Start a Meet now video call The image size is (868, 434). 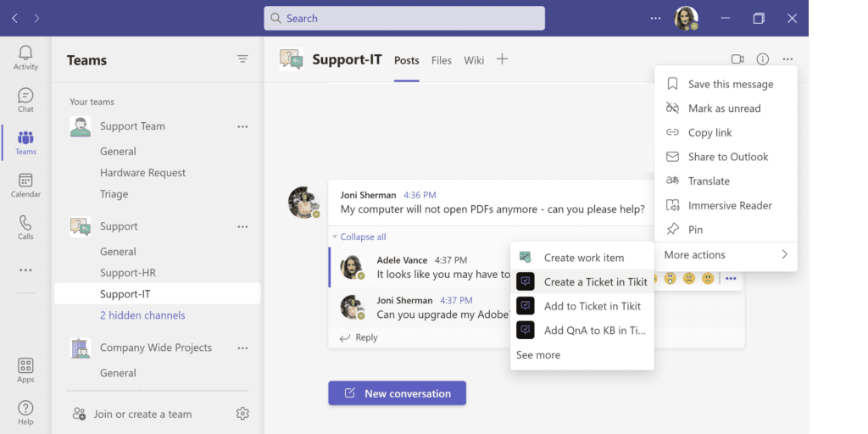737,58
